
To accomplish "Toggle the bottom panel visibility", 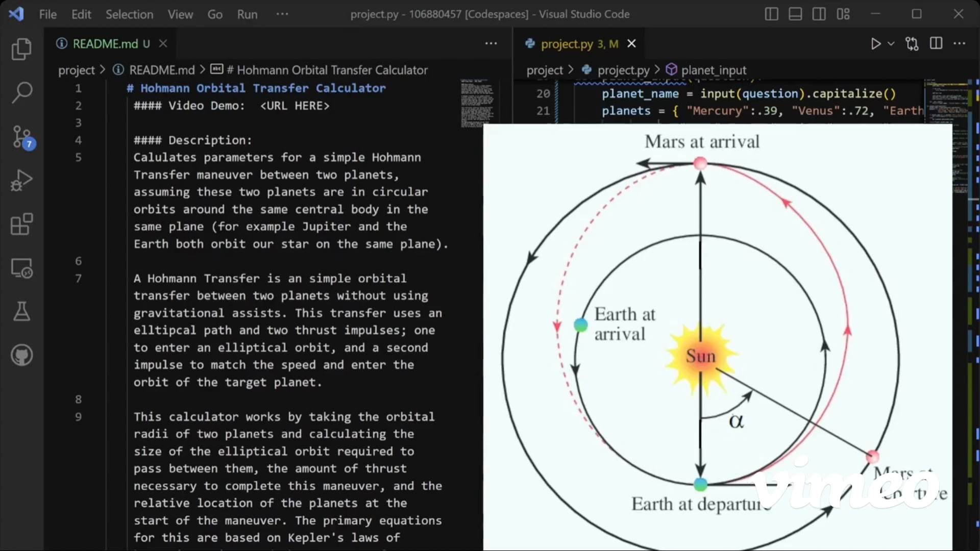I will (795, 14).
